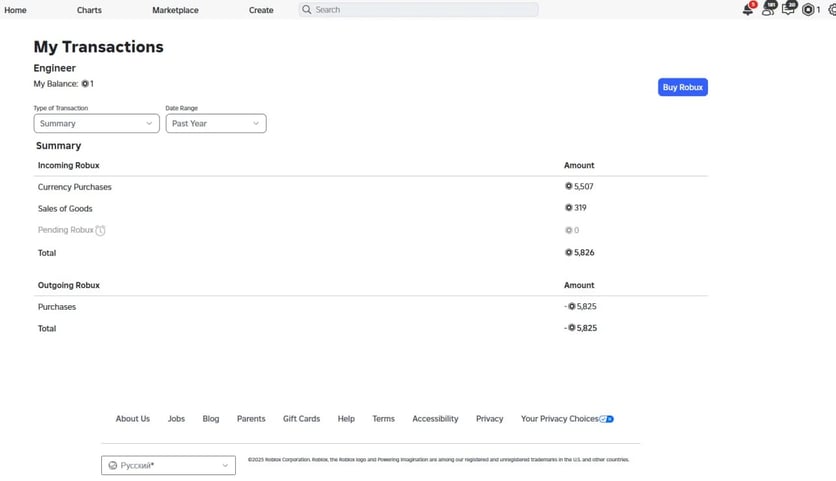
Task: Open the Accessibility footer link
Action: pyautogui.click(x=435, y=419)
